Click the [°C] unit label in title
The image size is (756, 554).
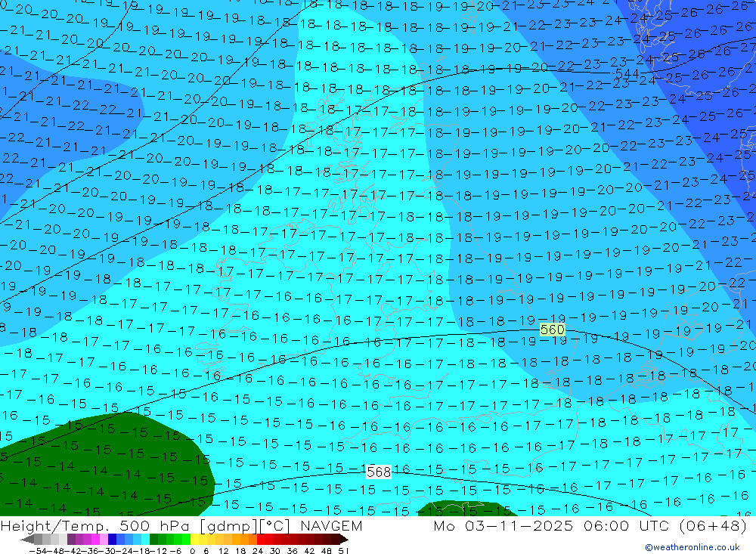274,526
